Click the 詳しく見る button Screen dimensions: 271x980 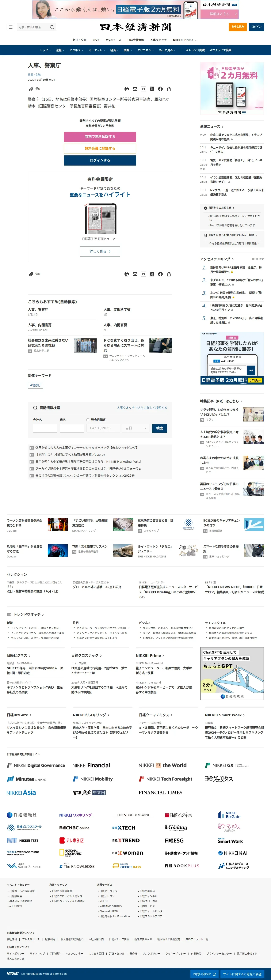click(100, 251)
